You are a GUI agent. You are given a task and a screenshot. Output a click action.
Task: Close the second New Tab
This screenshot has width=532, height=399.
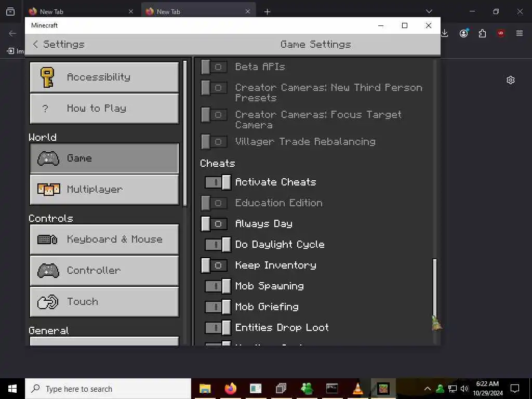[x=248, y=11]
